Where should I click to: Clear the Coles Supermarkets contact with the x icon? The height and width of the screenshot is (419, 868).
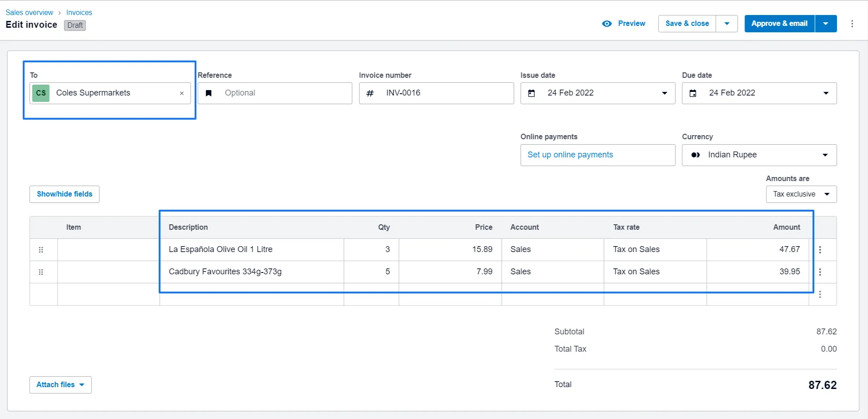click(x=182, y=93)
